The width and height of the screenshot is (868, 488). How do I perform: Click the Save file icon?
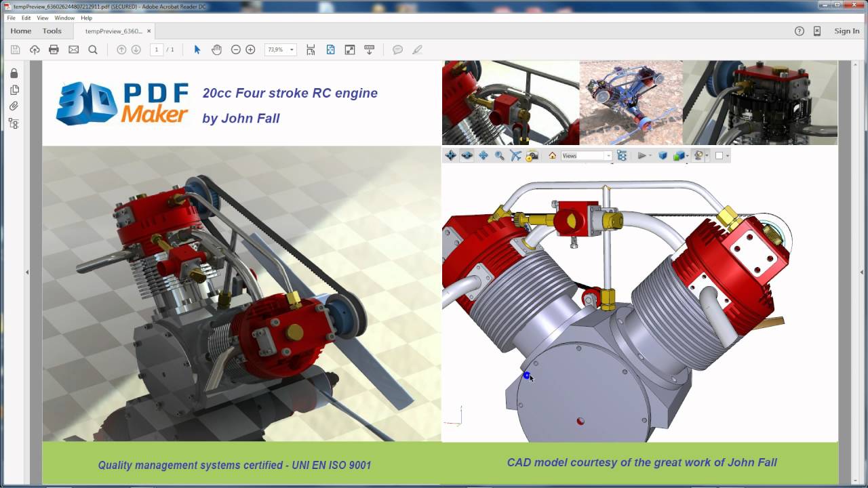(15, 49)
